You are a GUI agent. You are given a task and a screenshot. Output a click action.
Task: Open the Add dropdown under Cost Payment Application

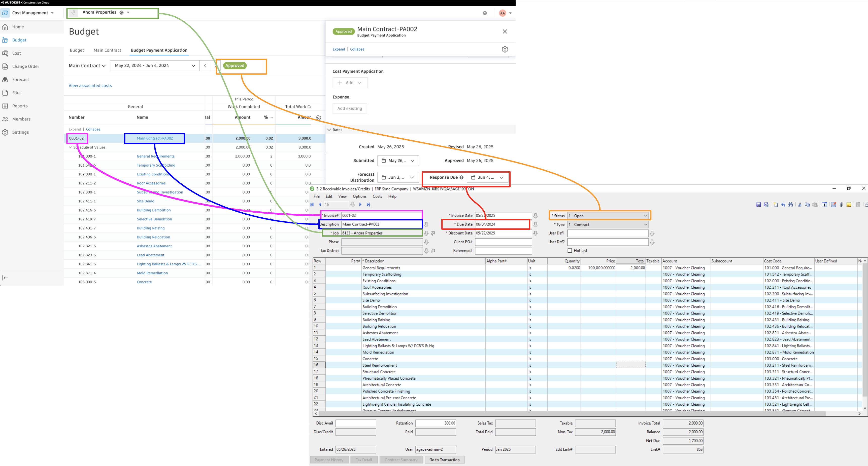350,83
